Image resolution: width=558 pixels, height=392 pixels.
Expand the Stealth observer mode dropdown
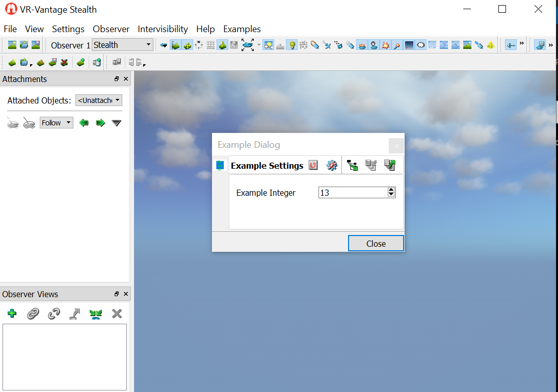point(122,45)
